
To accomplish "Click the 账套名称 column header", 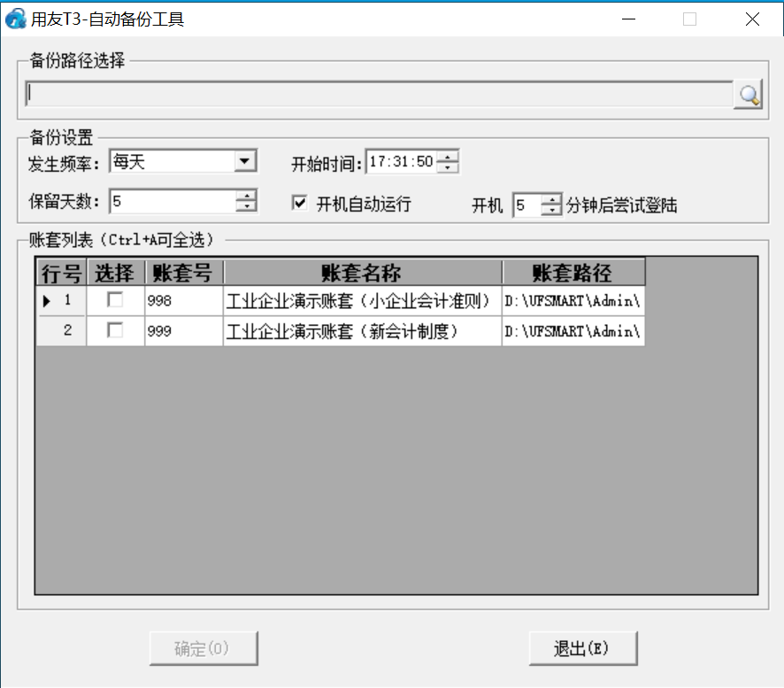I will 362,272.
